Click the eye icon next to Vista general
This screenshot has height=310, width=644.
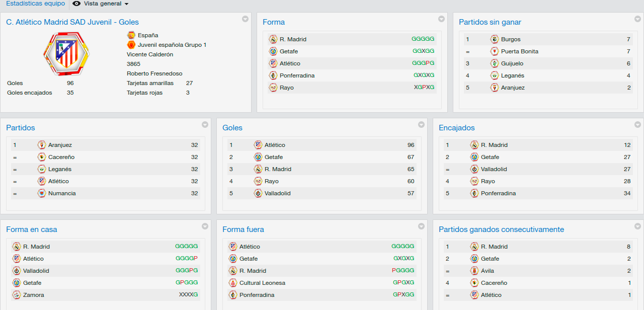76,4
